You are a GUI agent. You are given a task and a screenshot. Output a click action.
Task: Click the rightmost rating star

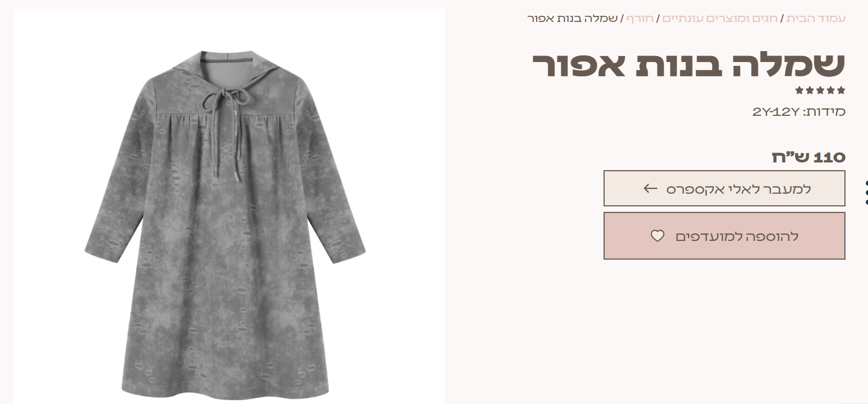click(x=841, y=90)
